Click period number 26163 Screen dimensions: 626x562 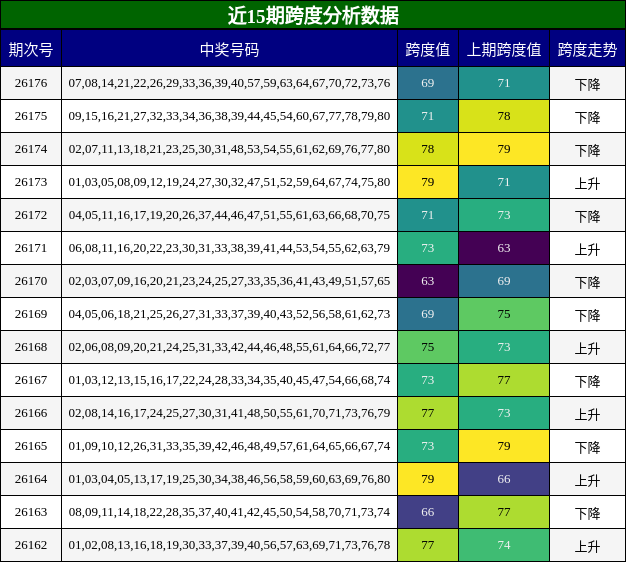coord(31,512)
